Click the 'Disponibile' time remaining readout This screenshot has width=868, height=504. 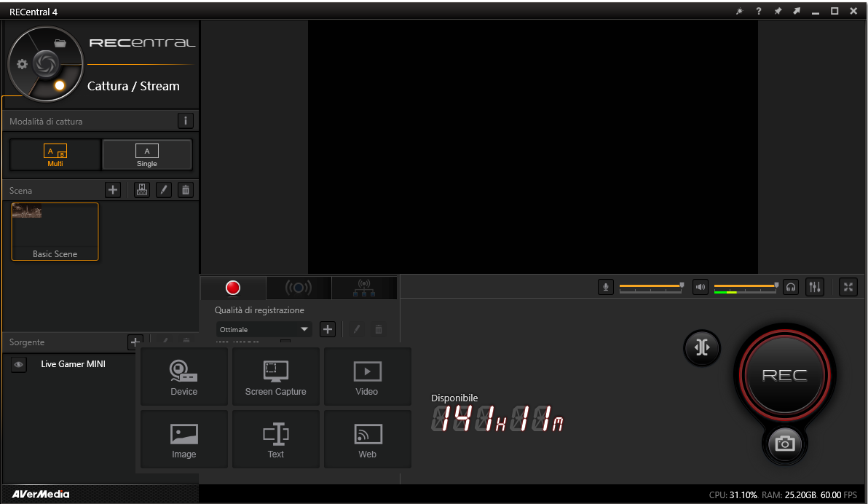pos(497,413)
